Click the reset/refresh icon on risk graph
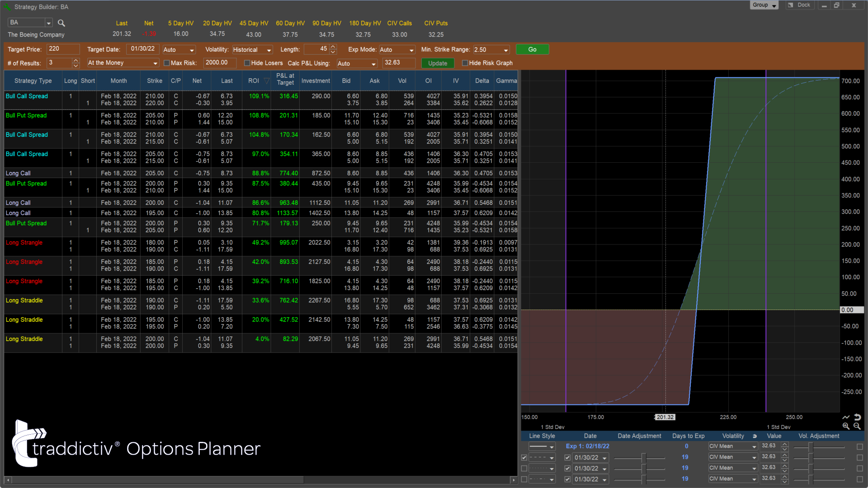The height and width of the screenshot is (488, 868). (x=857, y=417)
